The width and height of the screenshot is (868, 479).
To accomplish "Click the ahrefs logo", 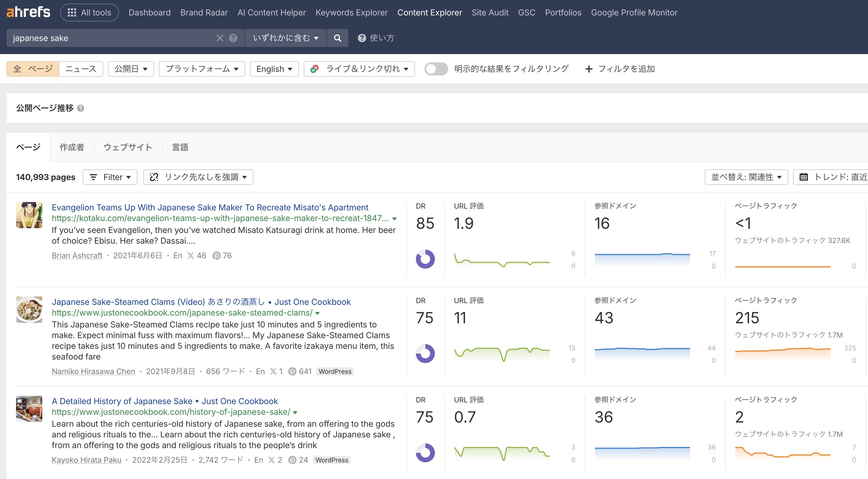I will pyautogui.click(x=28, y=12).
